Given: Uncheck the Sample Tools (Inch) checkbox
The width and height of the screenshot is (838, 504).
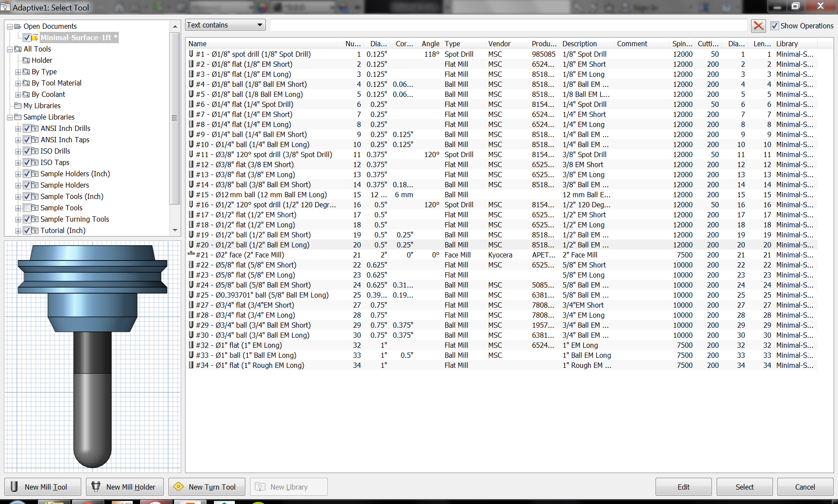Looking at the screenshot, I should point(27,196).
